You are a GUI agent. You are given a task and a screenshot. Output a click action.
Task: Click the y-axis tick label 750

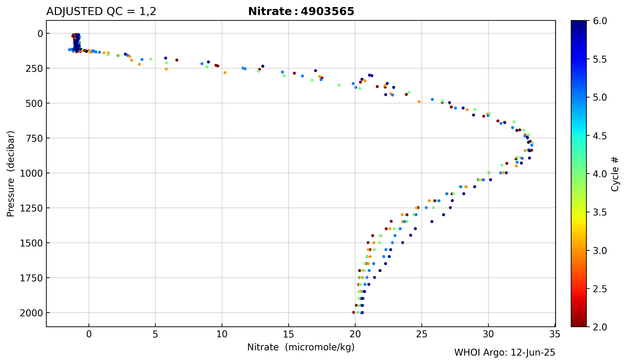34,139
